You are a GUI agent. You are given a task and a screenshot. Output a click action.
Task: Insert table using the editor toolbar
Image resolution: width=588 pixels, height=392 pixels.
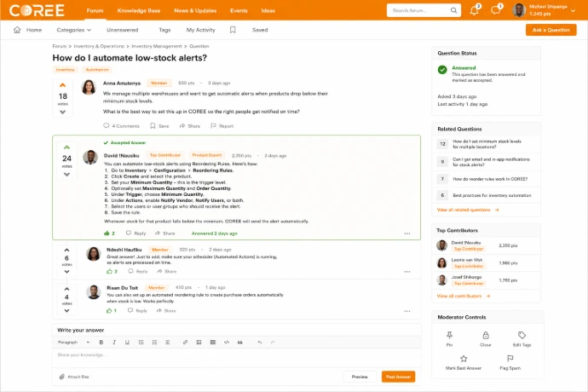pos(213,342)
